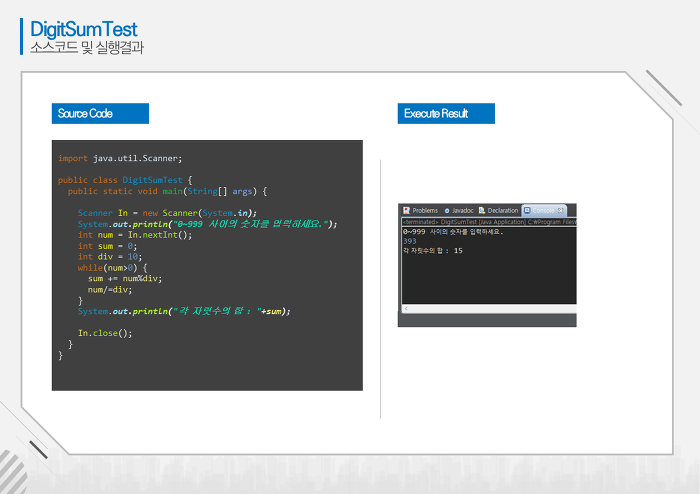This screenshot has width=700, height=494.
Task: Click the Problems tab icon
Action: [406, 210]
